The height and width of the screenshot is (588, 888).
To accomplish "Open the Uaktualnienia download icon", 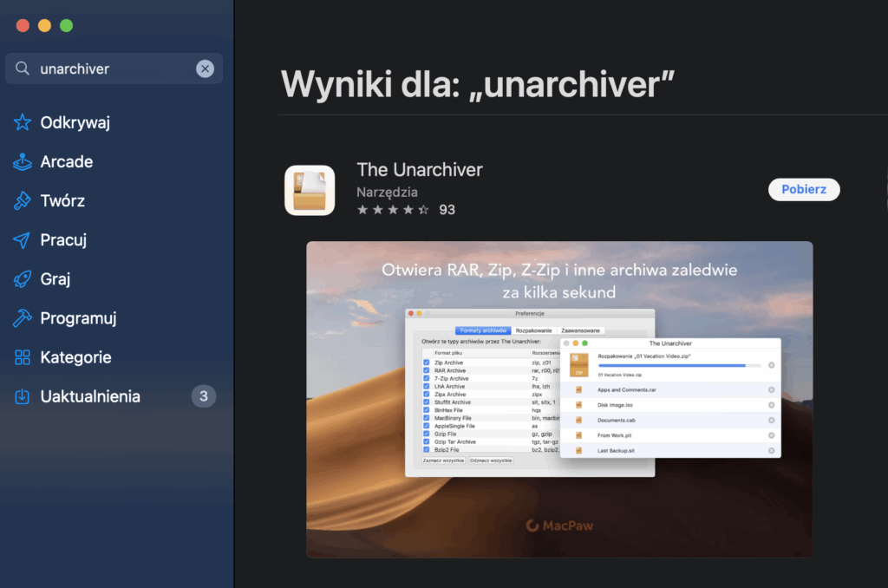I will tap(23, 396).
